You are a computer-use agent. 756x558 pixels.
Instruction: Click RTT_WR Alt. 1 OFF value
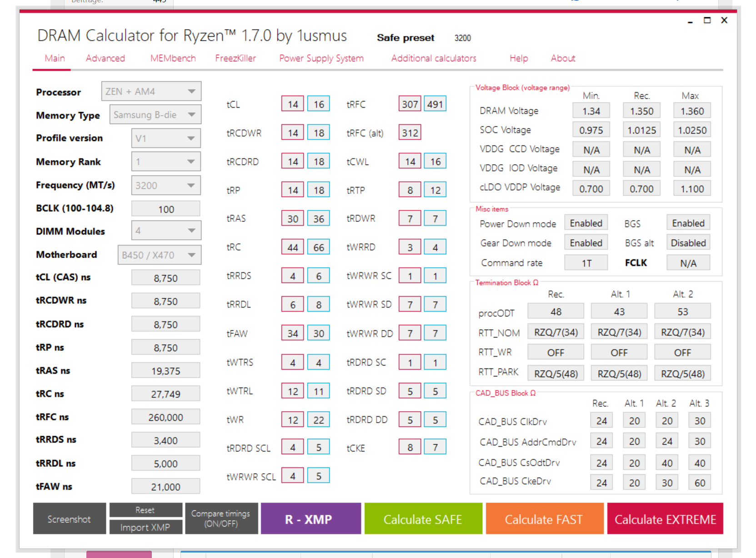coord(619,352)
